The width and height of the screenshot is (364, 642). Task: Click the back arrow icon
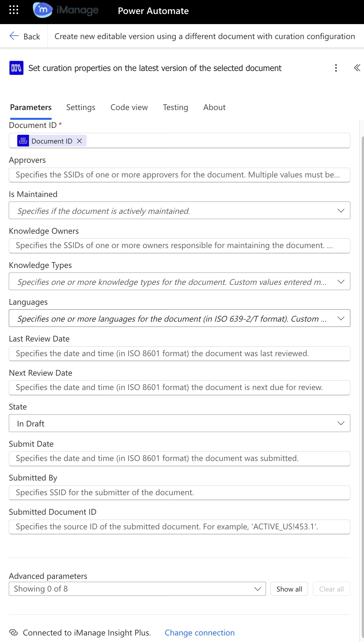click(14, 36)
